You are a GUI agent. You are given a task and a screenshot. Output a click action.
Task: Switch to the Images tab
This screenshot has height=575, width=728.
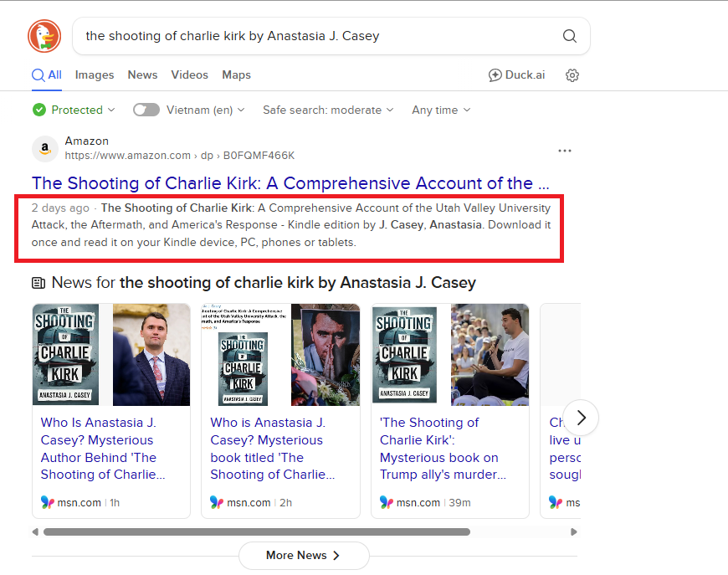click(95, 74)
